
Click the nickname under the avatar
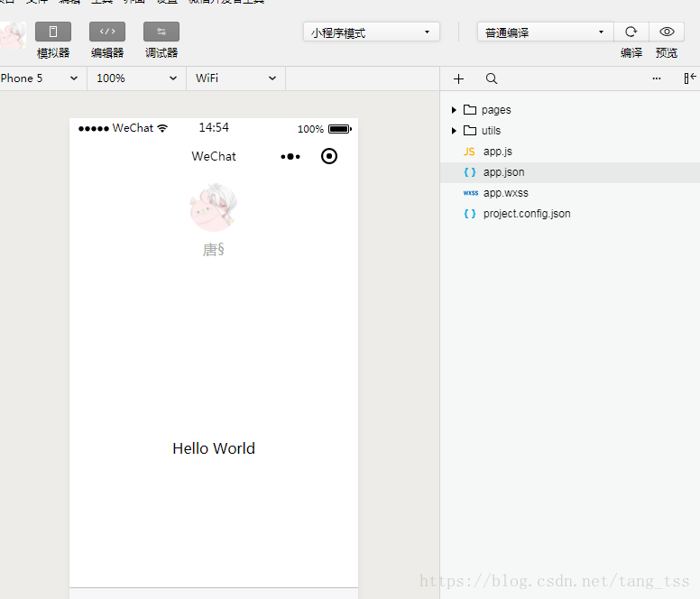pos(214,250)
